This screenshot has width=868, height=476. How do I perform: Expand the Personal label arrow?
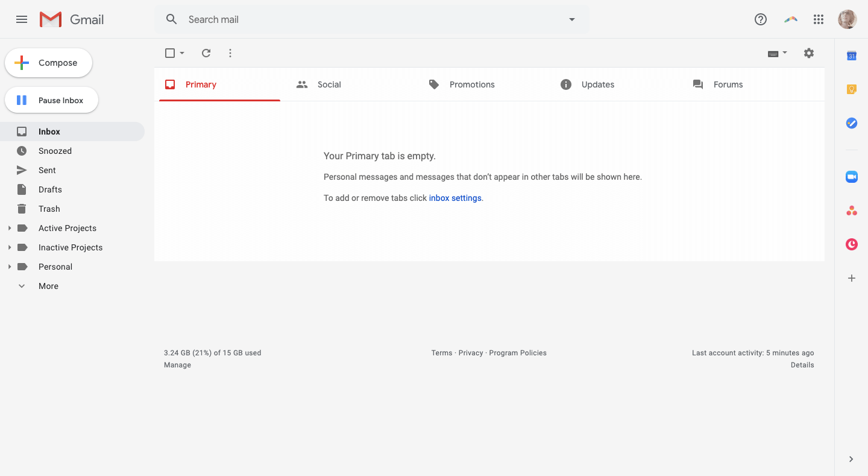click(x=9, y=267)
